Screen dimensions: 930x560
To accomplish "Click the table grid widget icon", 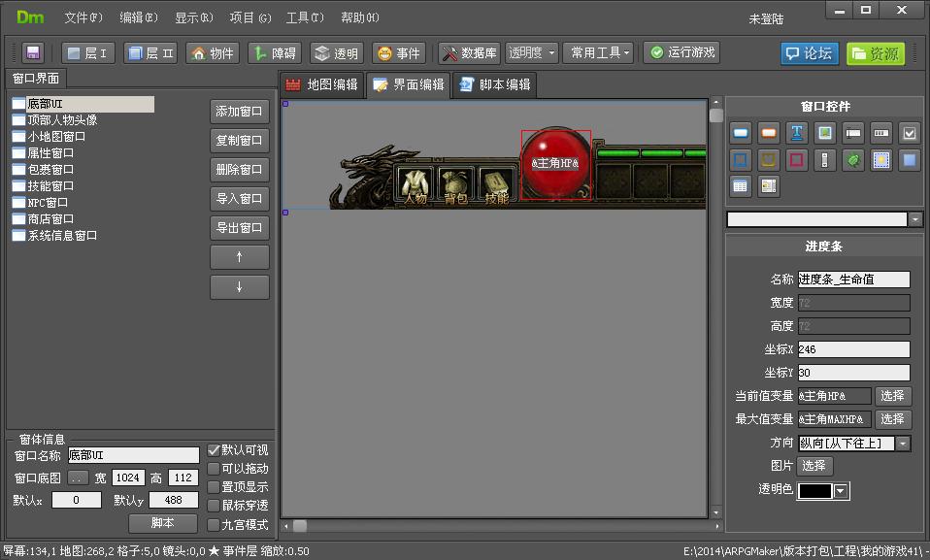I will 741,186.
